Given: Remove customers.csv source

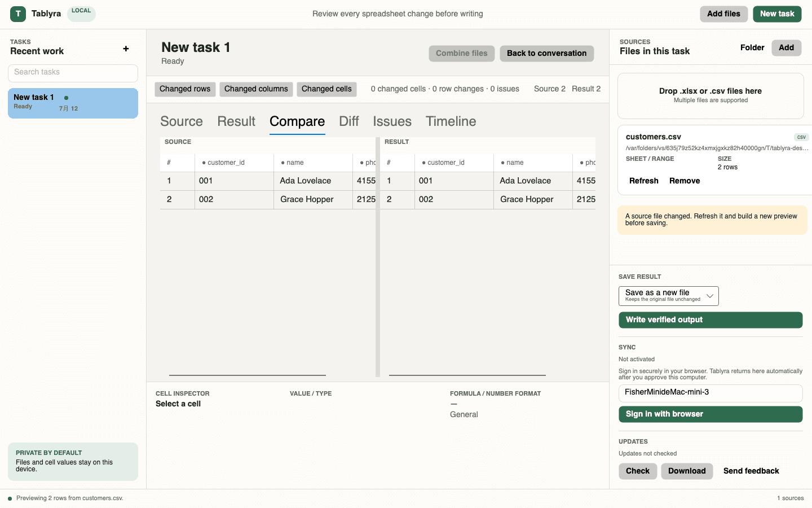Looking at the screenshot, I should click(x=685, y=181).
